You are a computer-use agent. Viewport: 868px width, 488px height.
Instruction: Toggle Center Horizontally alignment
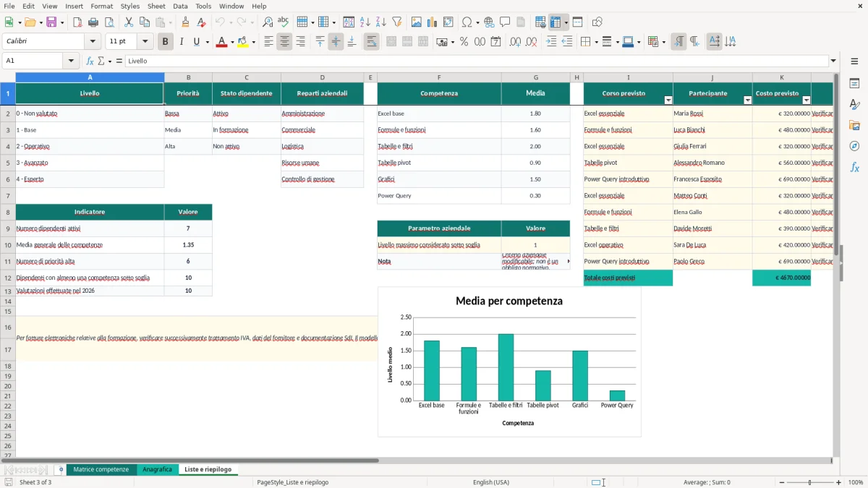coord(284,42)
